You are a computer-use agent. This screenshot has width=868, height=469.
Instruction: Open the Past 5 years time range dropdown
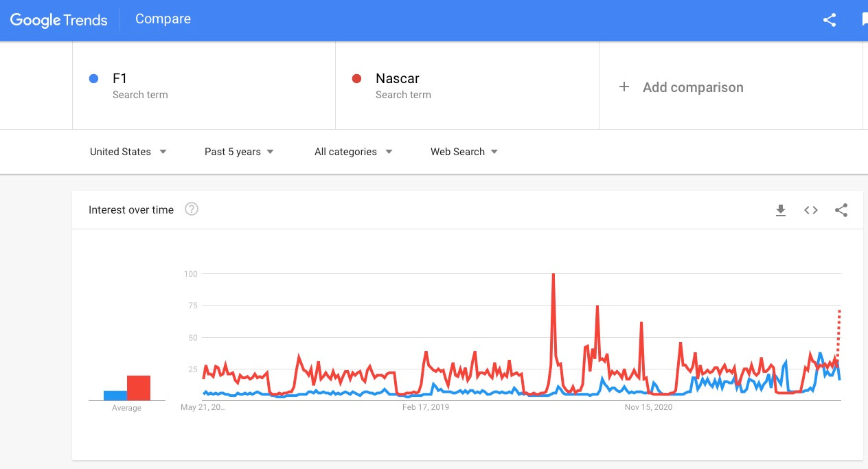coord(238,151)
